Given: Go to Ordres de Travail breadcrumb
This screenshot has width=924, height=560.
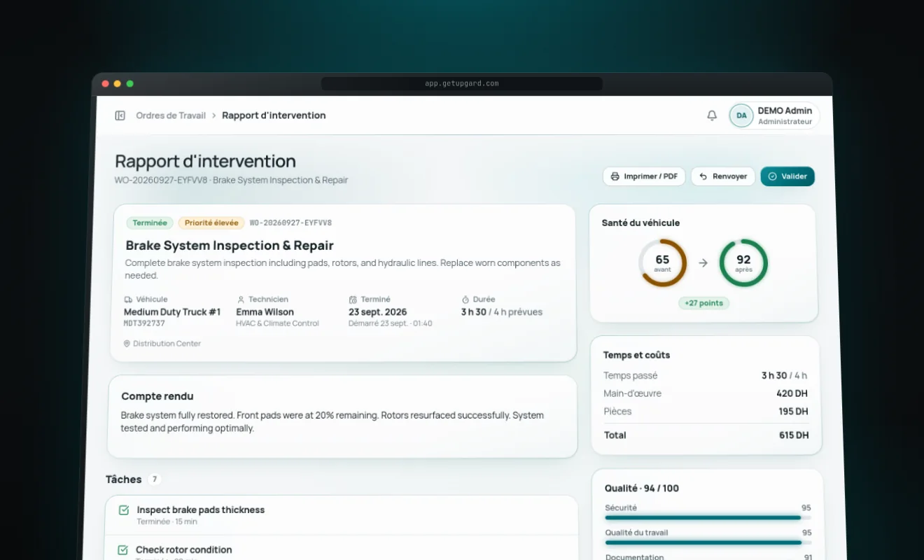Looking at the screenshot, I should [x=171, y=115].
